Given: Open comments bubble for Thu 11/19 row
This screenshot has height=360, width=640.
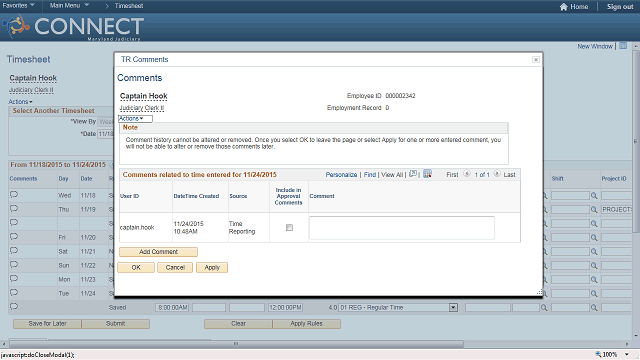Looking at the screenshot, I should [14, 208].
